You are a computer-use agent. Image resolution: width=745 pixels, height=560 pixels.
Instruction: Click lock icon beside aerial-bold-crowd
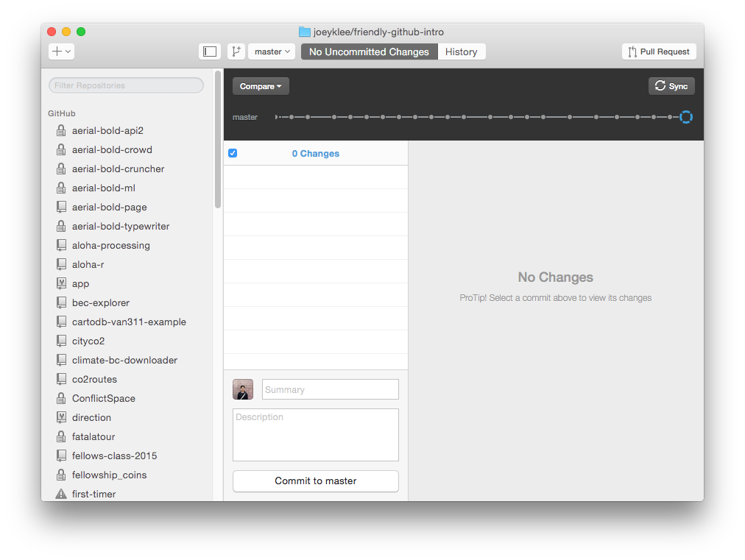[x=61, y=149]
